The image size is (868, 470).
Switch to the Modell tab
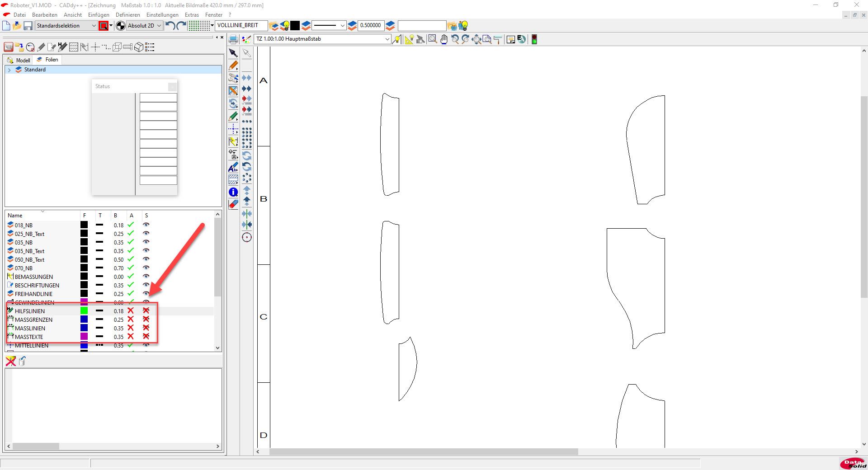click(19, 60)
